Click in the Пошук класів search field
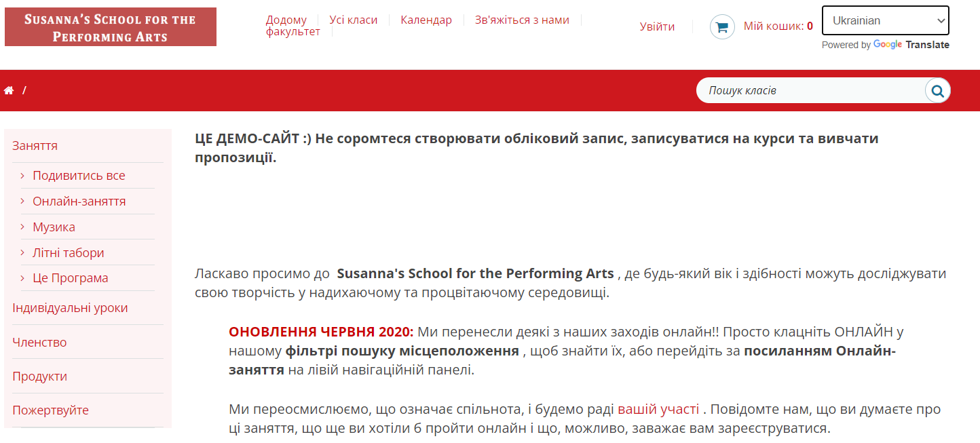The image size is (980, 443). pyautogui.click(x=810, y=90)
